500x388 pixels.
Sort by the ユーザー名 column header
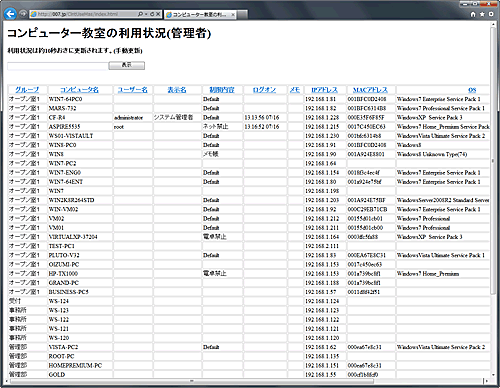click(133, 90)
